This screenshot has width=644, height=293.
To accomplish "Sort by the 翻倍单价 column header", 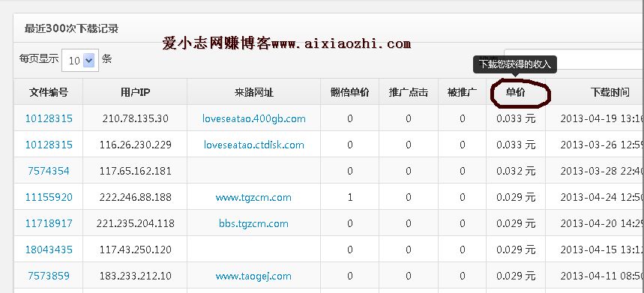I will point(349,92).
